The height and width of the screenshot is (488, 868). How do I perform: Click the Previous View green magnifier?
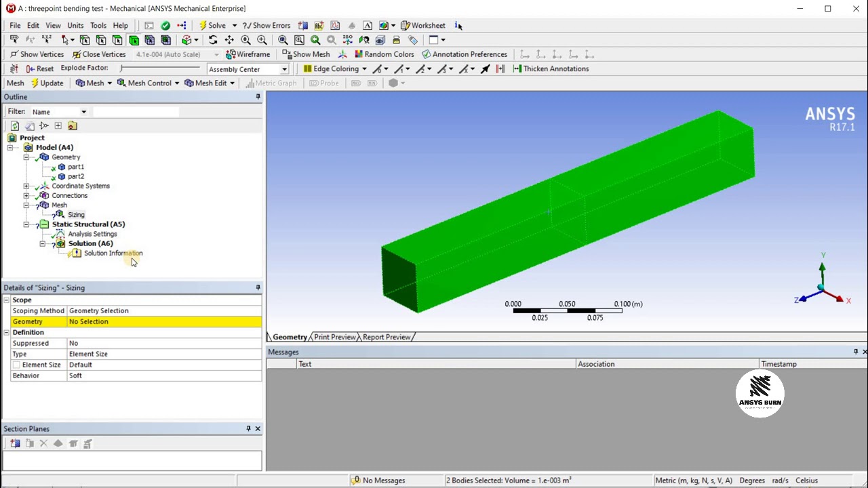point(315,40)
